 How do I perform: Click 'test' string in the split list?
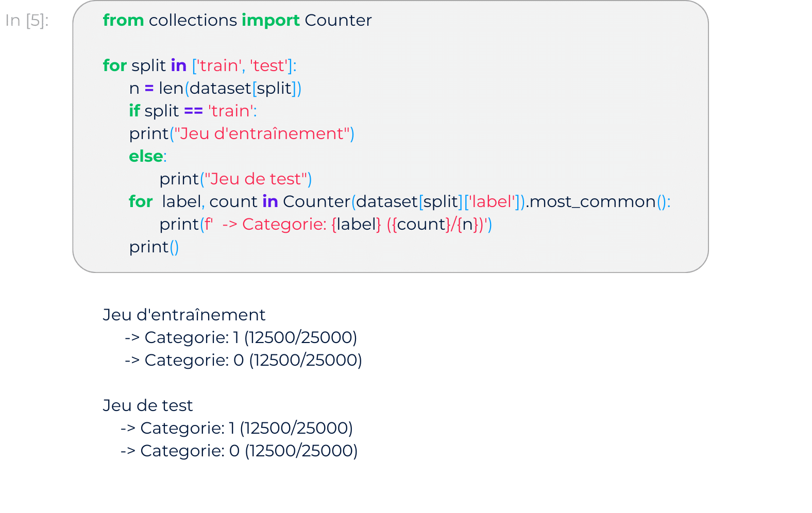click(269, 65)
